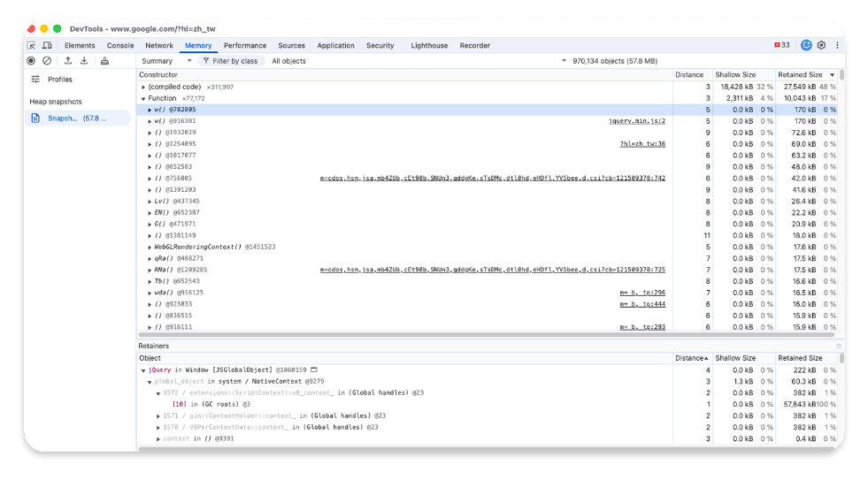Expand the 1571 gin::ContextHolder row
The height and width of the screenshot is (480, 868).
pyautogui.click(x=158, y=415)
